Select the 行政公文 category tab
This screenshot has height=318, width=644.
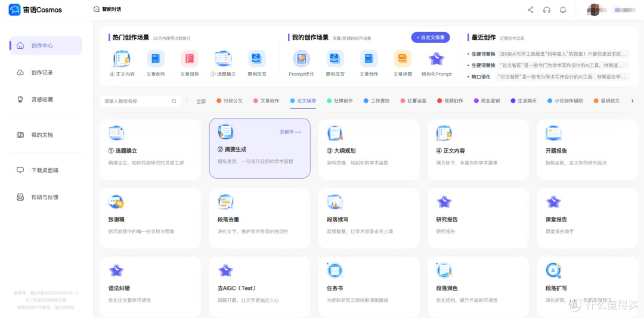tap(230, 101)
